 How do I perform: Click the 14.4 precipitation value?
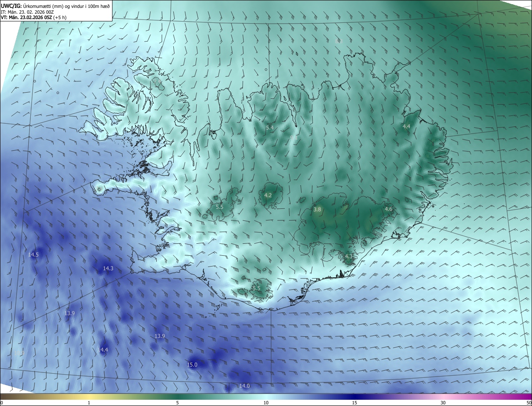click(x=103, y=350)
